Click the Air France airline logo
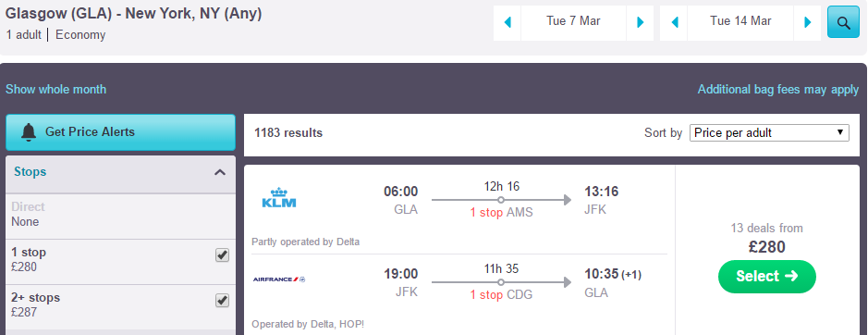868x335 pixels. (279, 279)
